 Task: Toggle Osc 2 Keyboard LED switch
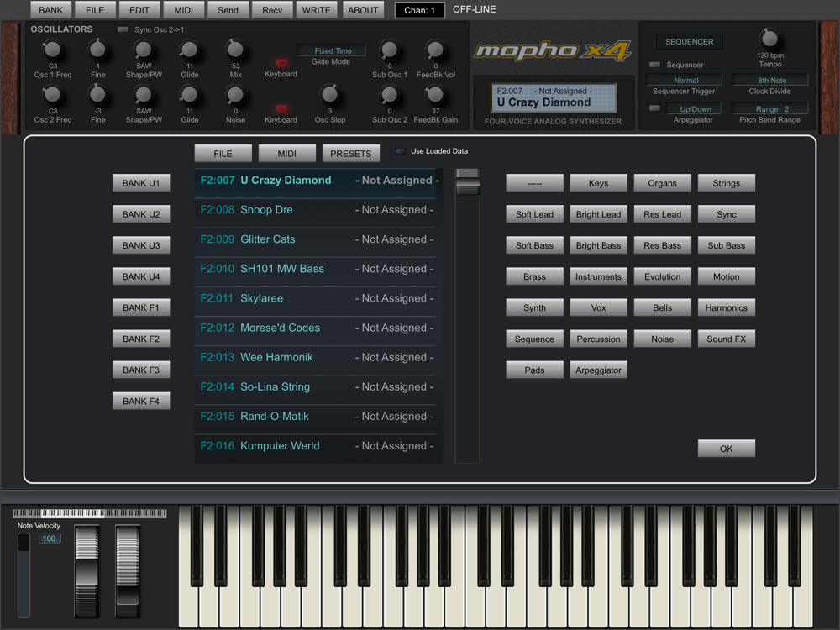click(x=281, y=108)
